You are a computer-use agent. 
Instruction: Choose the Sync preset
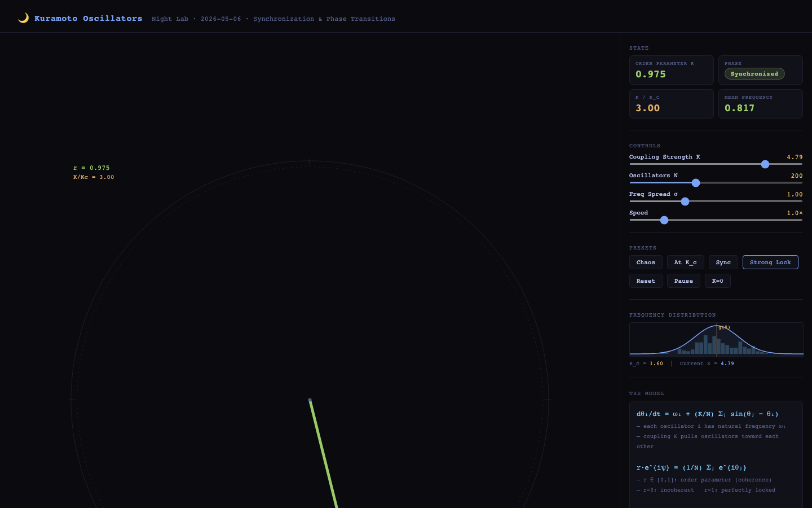[723, 262]
